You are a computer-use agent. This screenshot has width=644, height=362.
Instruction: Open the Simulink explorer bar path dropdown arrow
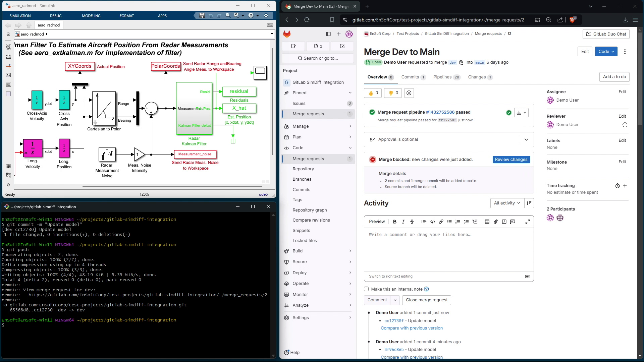(272, 34)
